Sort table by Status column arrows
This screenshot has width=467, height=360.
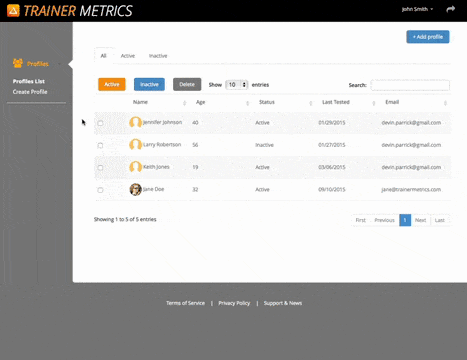coord(311,103)
